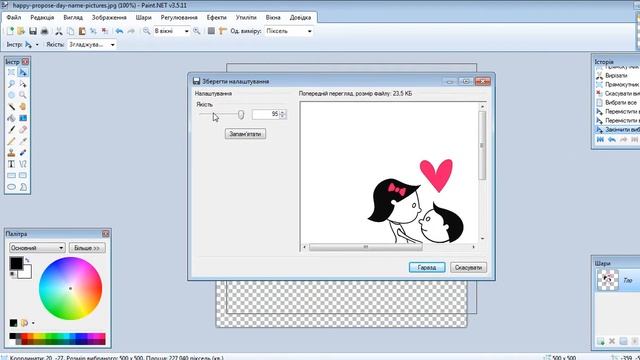Click the Paste toolbar icon
Viewport: 640px width, 360px height.
82,31
